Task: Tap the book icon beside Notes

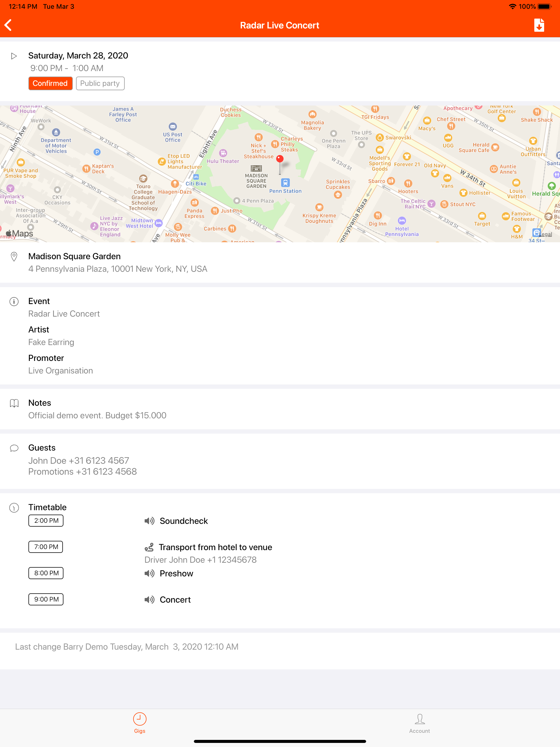Action: click(x=14, y=403)
